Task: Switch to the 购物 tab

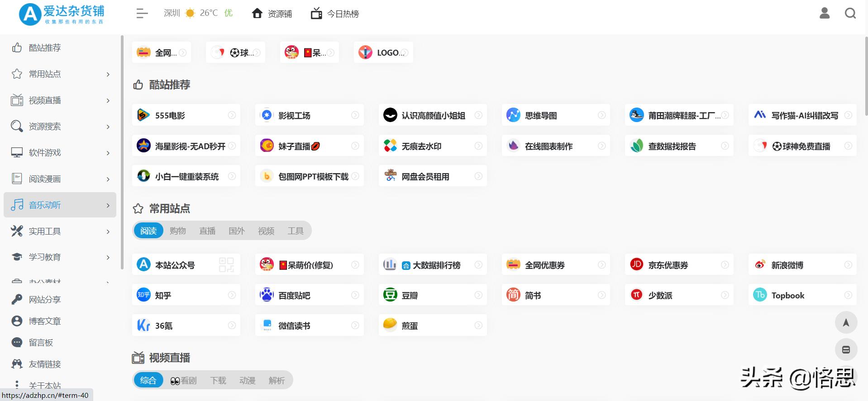Action: [178, 231]
